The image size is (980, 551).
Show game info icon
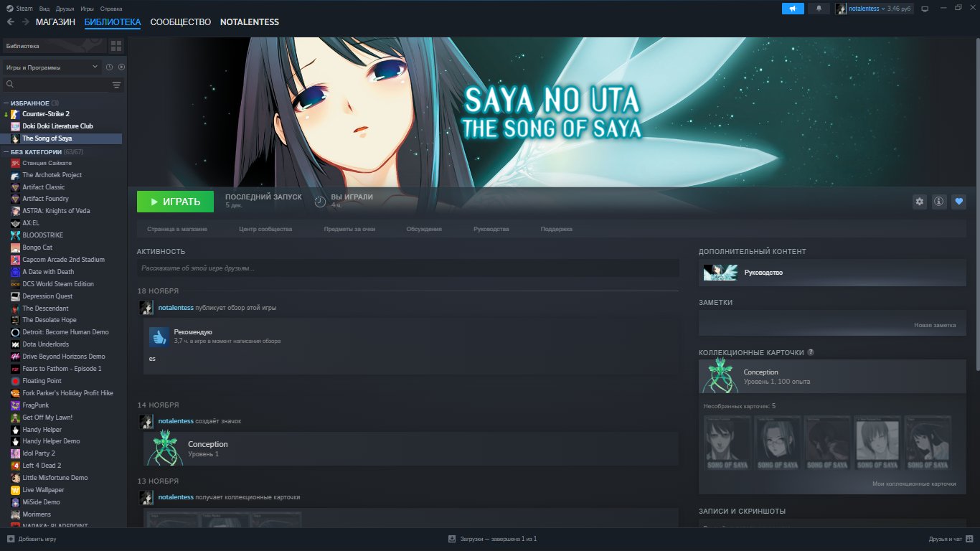pos(938,202)
